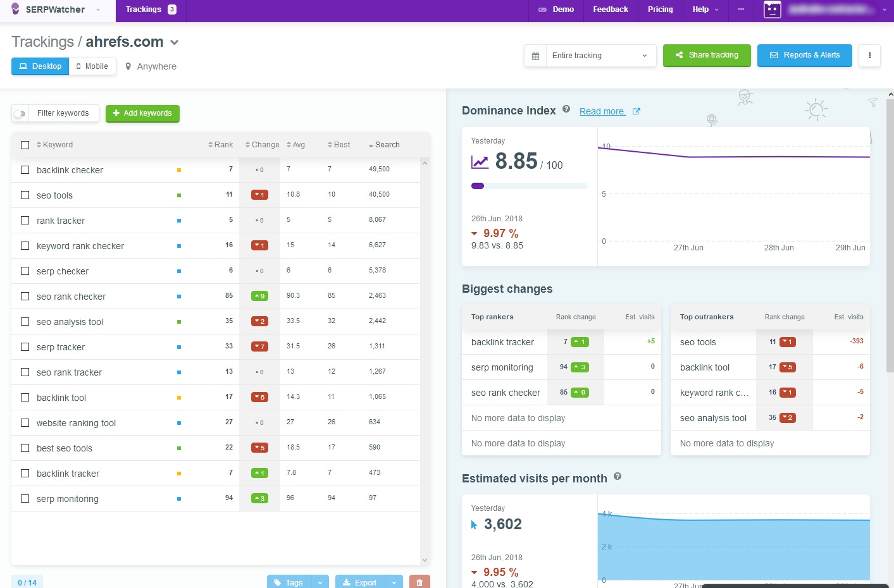The height and width of the screenshot is (588, 894).
Task: Click the calendar icon beside Entire tracking
Action: 535,56
